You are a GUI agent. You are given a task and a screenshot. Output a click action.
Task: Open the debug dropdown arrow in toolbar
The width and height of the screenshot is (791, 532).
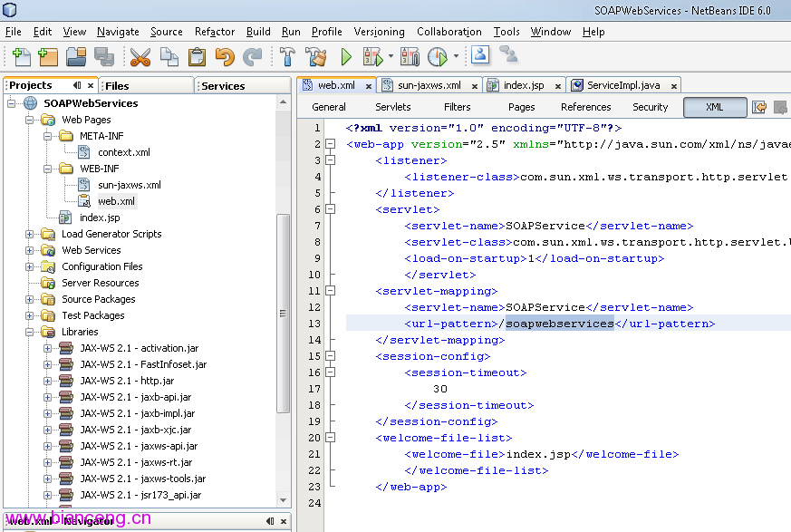pos(391,56)
